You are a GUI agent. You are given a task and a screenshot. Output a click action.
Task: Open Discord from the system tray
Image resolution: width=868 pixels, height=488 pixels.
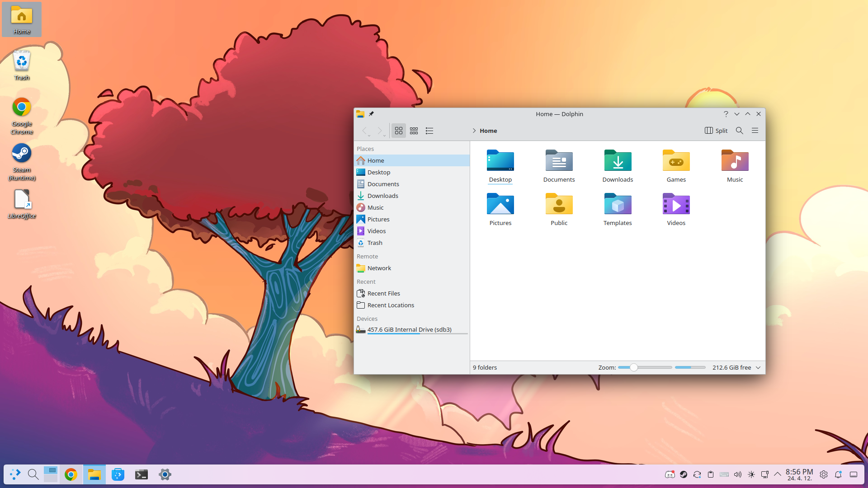pyautogui.click(x=670, y=474)
